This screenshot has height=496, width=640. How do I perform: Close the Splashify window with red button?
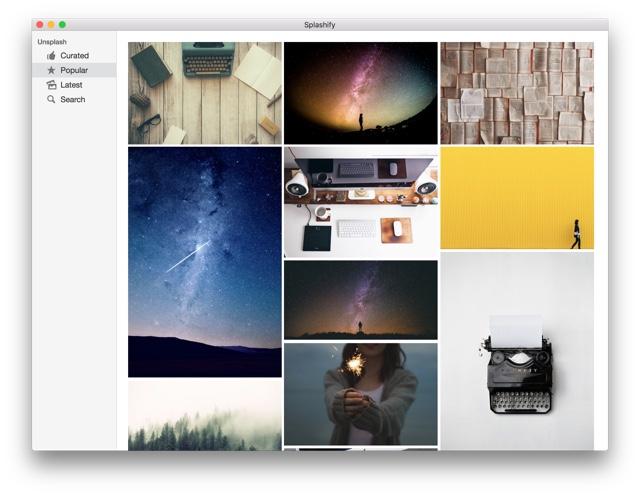point(39,24)
